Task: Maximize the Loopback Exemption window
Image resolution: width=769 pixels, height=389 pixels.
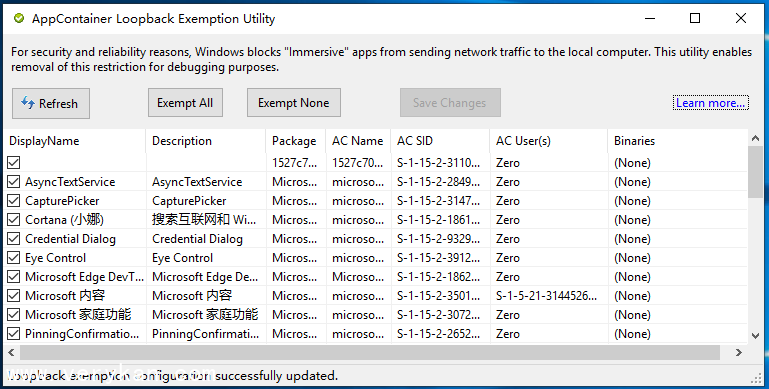Action: pos(694,19)
